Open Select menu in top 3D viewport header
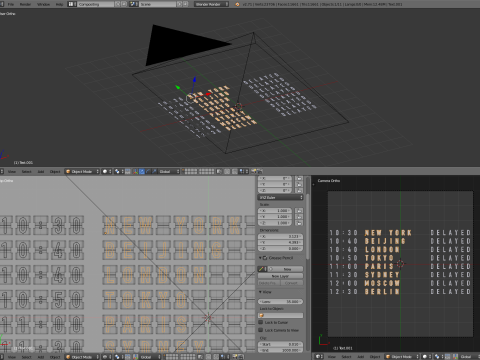Viewport: 480px width, 360px height. 26,171
